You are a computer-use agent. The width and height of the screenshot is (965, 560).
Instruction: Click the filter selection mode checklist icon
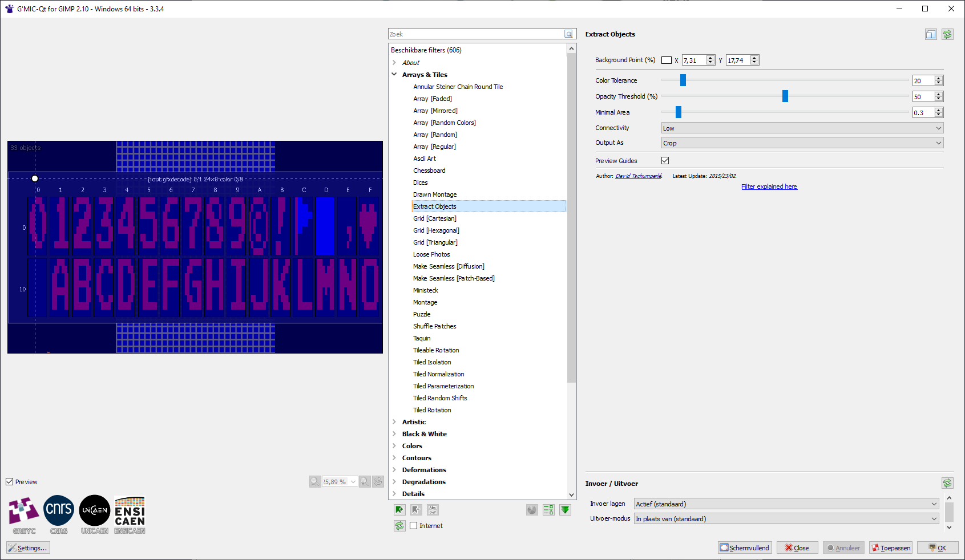pos(548,510)
